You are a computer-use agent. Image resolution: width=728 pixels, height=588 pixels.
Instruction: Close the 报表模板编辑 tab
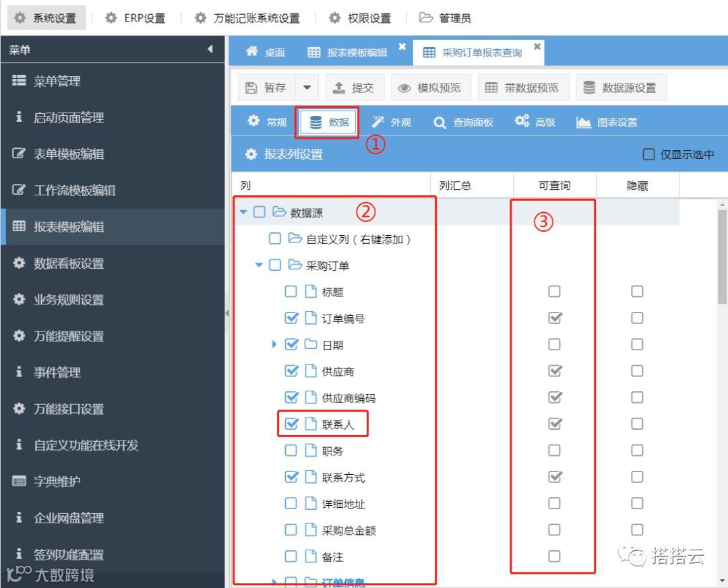[x=402, y=46]
